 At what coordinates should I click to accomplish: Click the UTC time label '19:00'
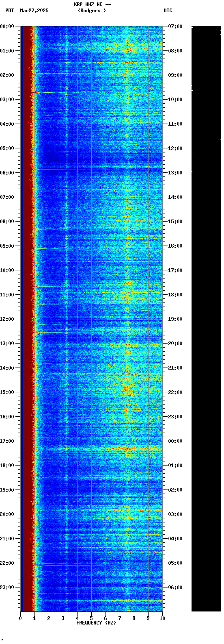175,319
